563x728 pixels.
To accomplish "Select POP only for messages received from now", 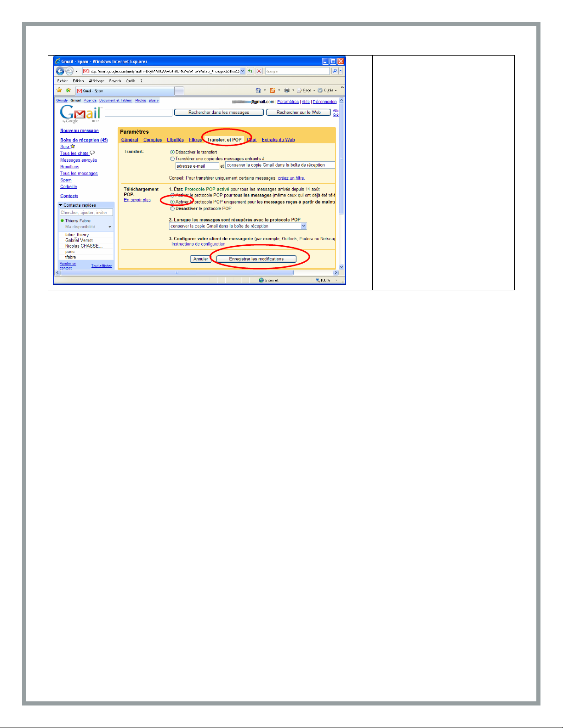I will coord(172,202).
